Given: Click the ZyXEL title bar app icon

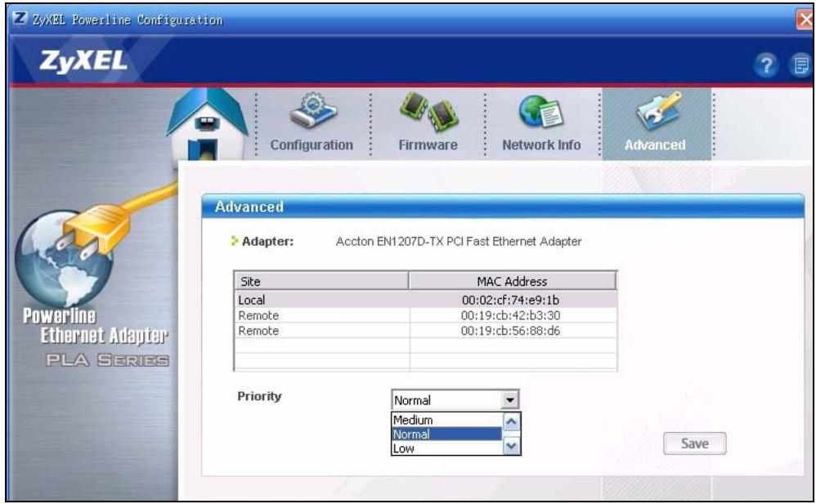Looking at the screenshot, I should click(20, 19).
